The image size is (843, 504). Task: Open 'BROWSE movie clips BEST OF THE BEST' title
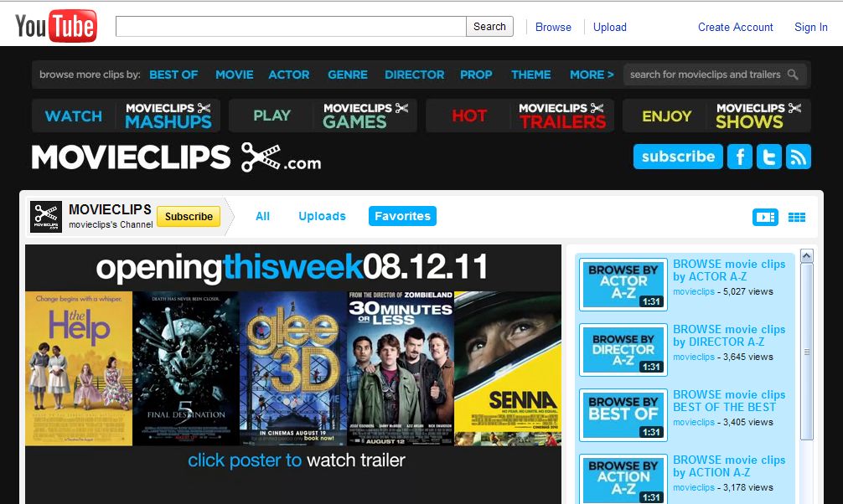(729, 401)
